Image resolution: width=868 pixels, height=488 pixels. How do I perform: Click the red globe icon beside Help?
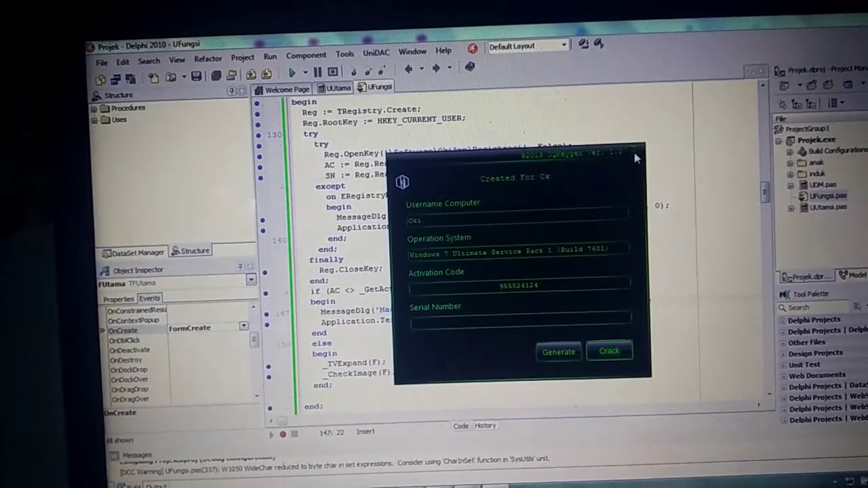point(473,49)
